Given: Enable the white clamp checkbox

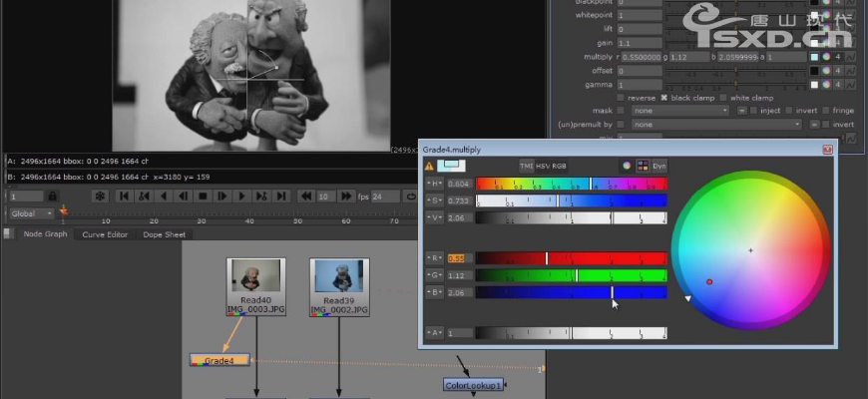Looking at the screenshot, I should (723, 98).
